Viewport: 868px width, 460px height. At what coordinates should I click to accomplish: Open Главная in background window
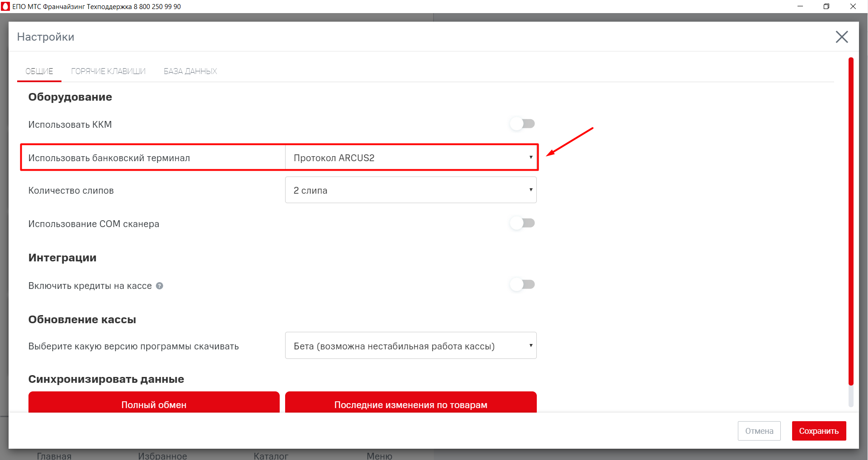[x=54, y=455]
